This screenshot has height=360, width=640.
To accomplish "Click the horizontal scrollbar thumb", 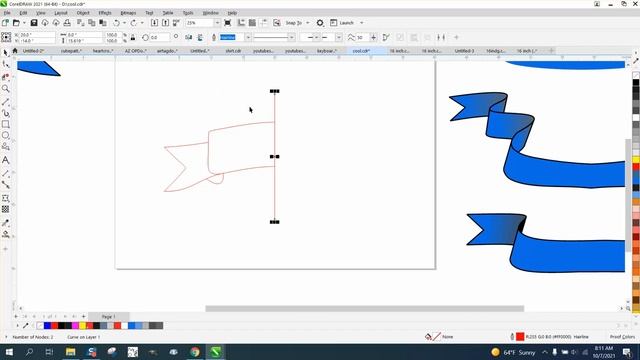I will point(364,309).
